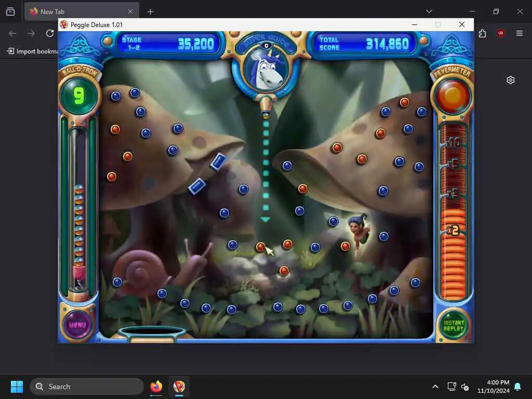532x399 pixels.
Task: Click the Instant Replay button
Action: tap(453, 325)
